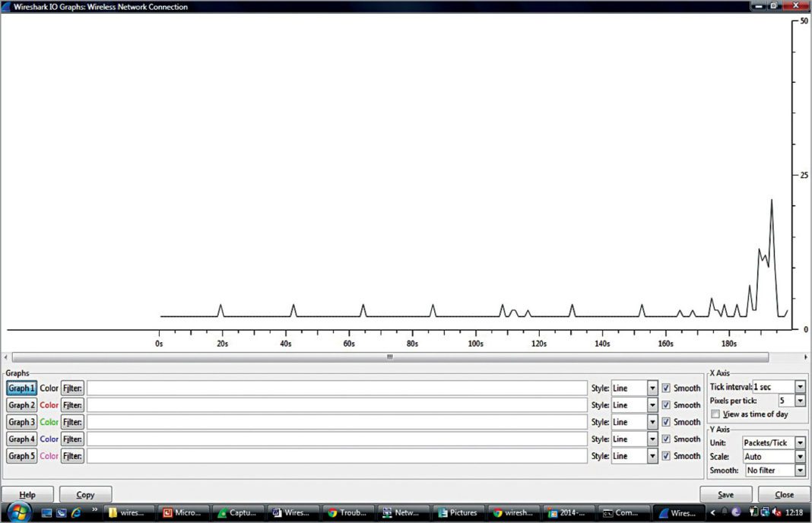Screen dimensions: 812x523
Task: Switch to Google Chrome in the taskbar
Action: 348,512
